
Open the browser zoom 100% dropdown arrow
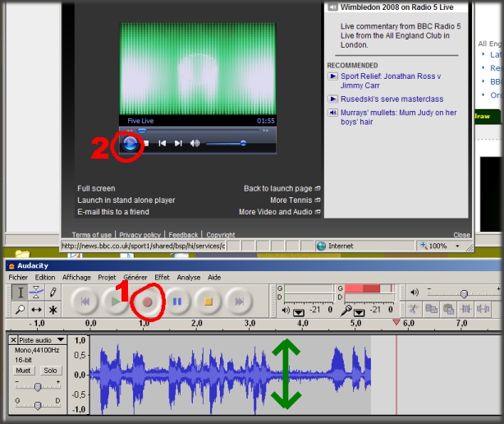click(457, 246)
